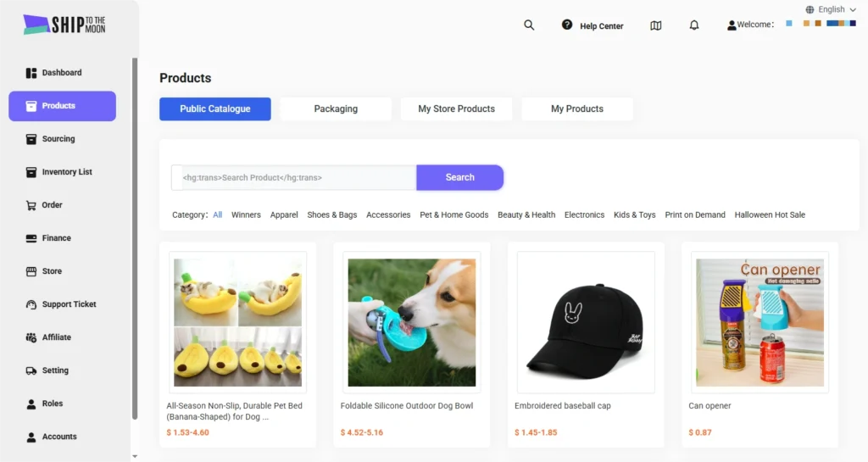Viewport: 868px width, 462px height.
Task: Switch to the Packaging tab
Action: pyautogui.click(x=336, y=109)
